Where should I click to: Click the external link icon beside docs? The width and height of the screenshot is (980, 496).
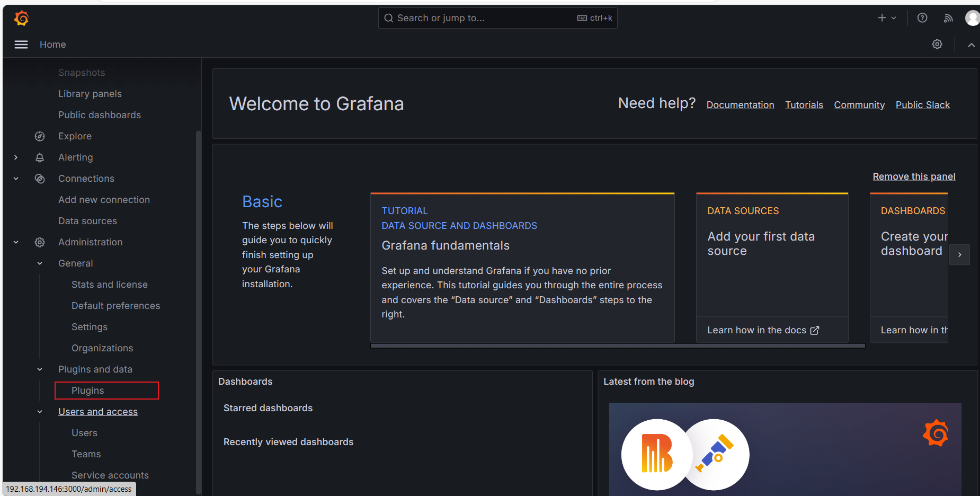coord(815,330)
